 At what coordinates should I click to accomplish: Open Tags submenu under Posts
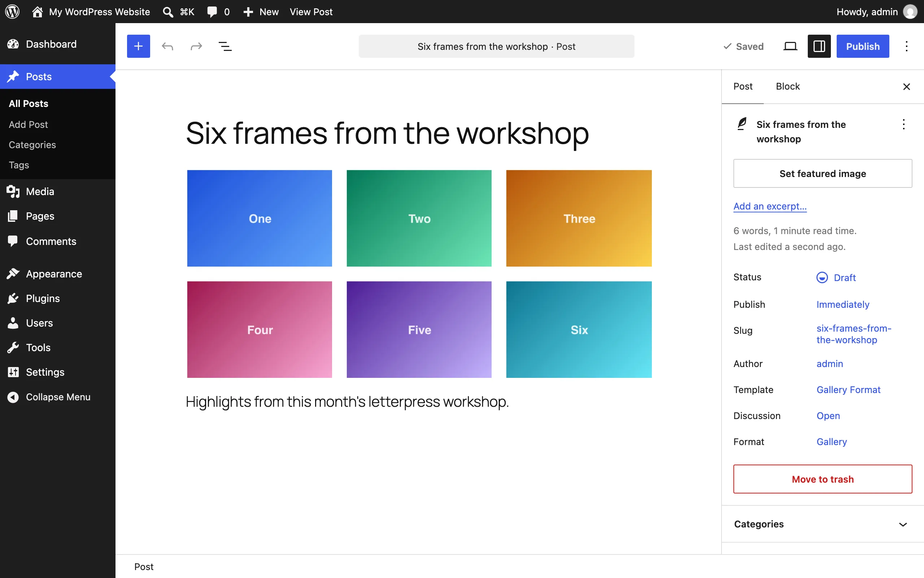click(x=19, y=165)
